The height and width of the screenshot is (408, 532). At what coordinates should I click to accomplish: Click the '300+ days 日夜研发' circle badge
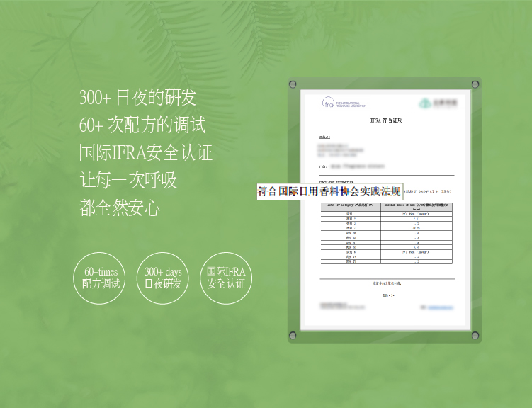(x=162, y=278)
